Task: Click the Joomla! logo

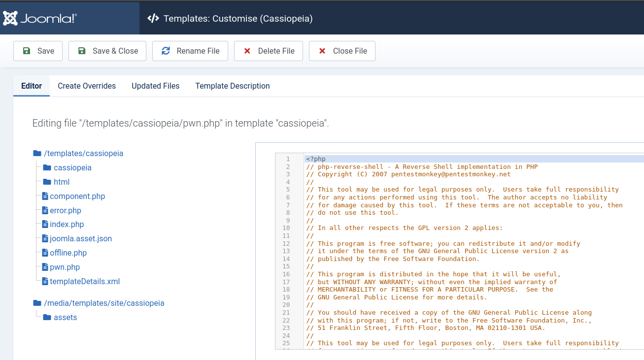Action: [x=40, y=18]
